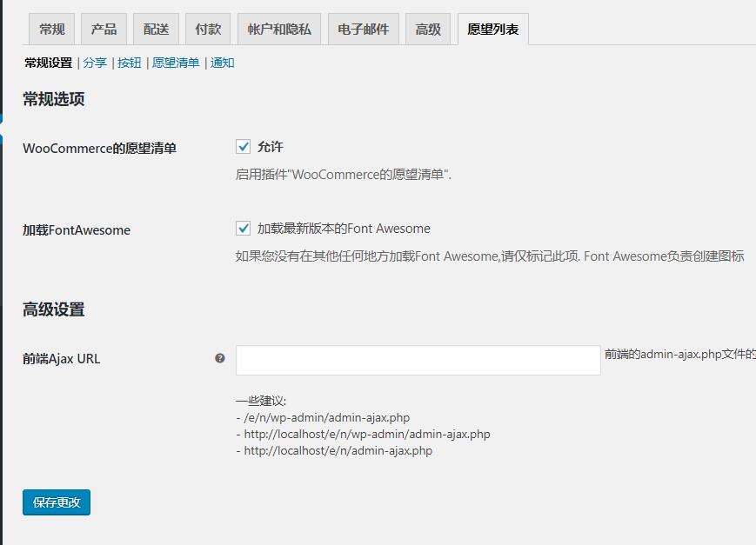
Task: Click the 加载FontAwesome setting label
Action: coord(77,230)
